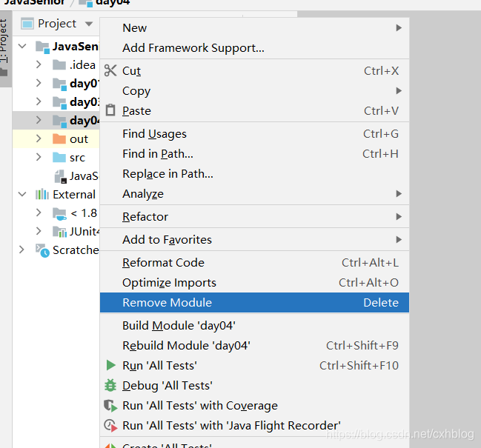Click the Scratches clock icon

coord(42,250)
